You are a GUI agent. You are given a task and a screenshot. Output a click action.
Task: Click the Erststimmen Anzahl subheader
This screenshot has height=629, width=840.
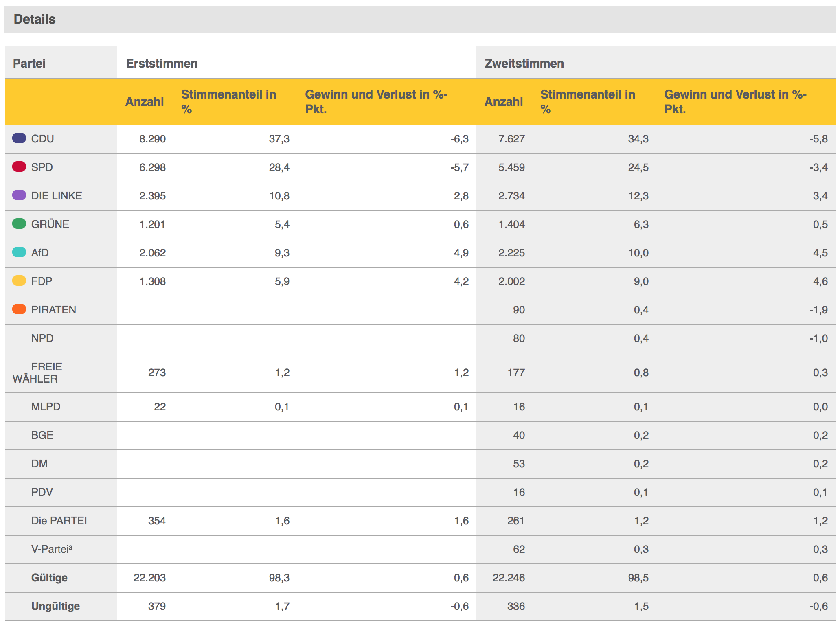(x=145, y=102)
